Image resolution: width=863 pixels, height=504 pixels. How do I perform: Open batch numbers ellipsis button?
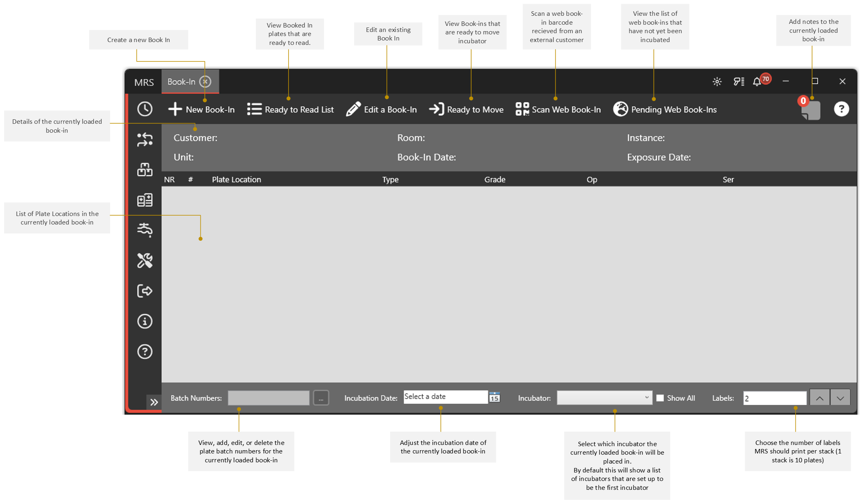coord(321,398)
